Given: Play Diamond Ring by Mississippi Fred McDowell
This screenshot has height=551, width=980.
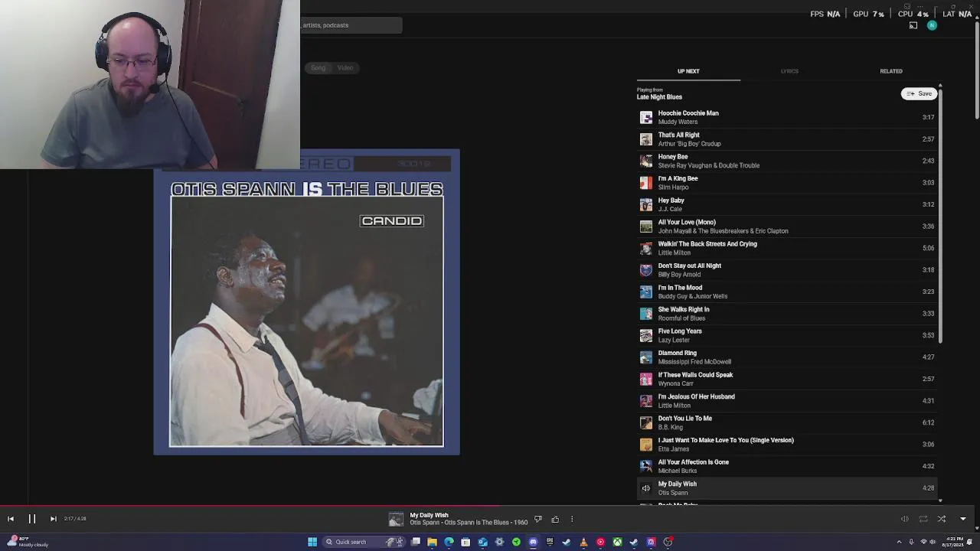Looking at the screenshot, I should coord(786,357).
